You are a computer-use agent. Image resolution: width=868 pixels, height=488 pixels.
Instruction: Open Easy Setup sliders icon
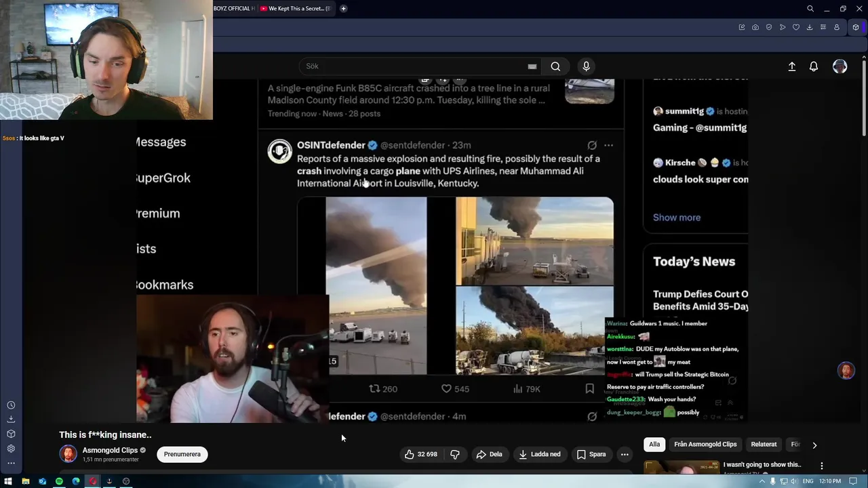[x=823, y=27]
